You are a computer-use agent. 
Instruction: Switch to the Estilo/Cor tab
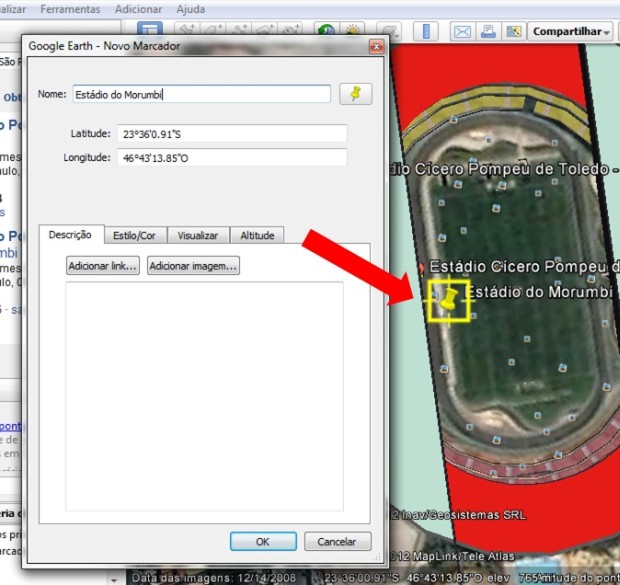click(134, 235)
